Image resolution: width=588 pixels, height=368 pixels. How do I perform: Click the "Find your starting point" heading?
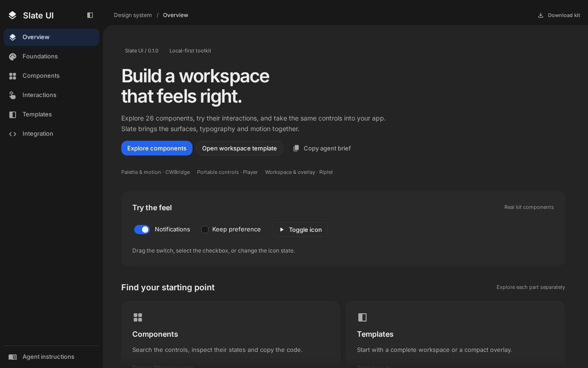168,287
